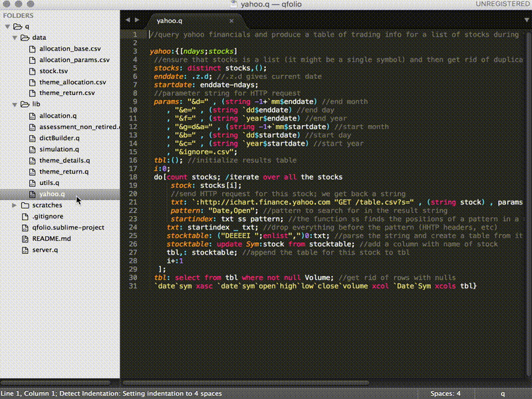Click the dictBuilder.q file icon
This screenshot has width=532, height=399.
(32, 138)
